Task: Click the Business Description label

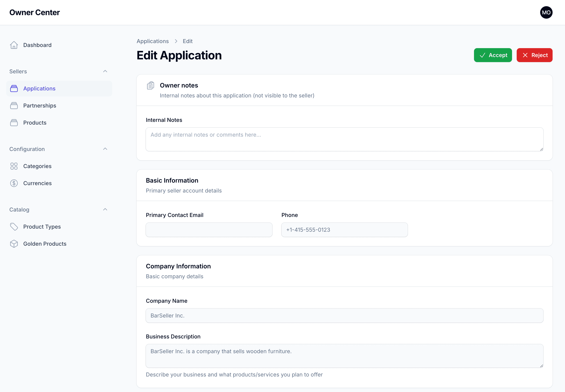Action: [173, 336]
